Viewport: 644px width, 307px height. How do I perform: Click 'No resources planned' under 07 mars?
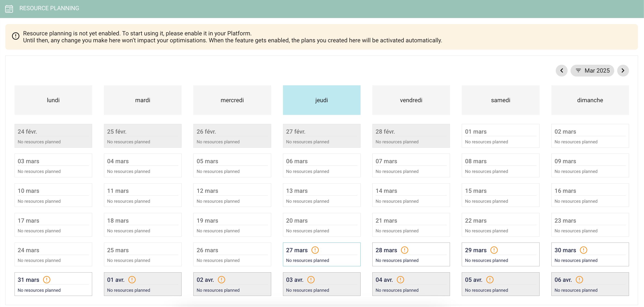[397, 171]
